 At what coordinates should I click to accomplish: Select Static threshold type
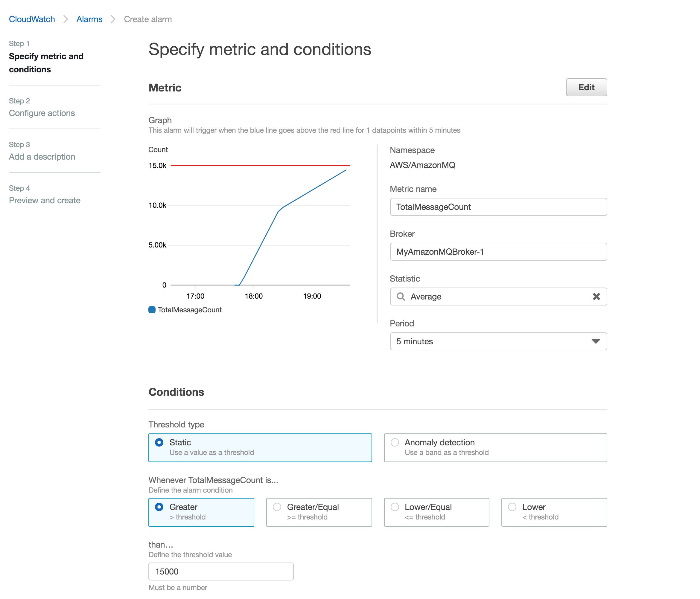coord(159,442)
